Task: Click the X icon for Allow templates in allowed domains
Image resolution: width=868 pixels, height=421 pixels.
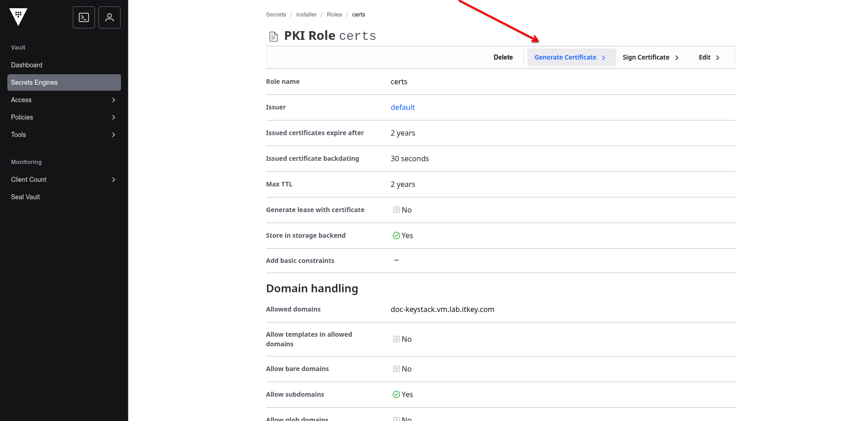Action: tap(396, 339)
